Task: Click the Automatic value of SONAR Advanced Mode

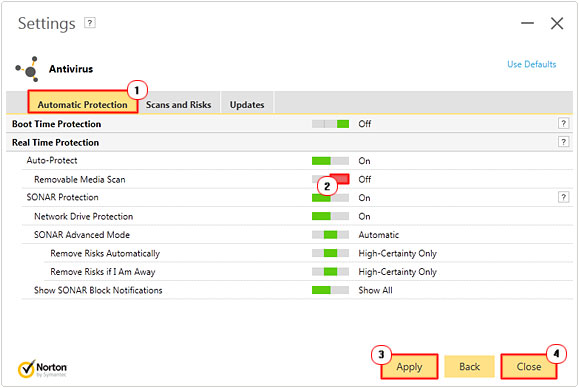Action: pos(378,235)
